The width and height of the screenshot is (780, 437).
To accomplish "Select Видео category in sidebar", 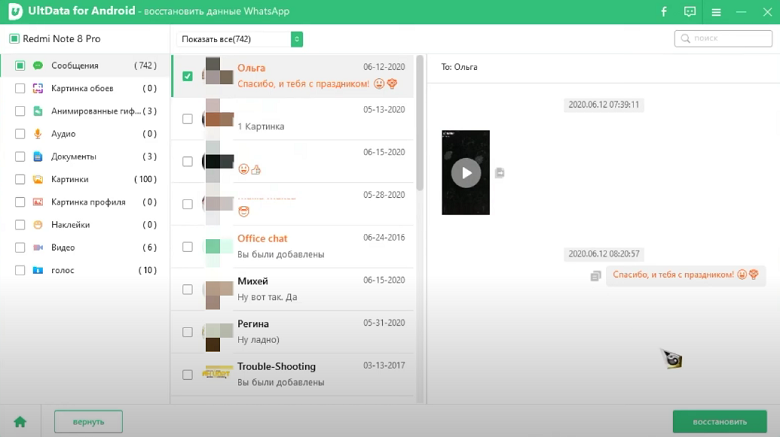I will click(x=85, y=247).
